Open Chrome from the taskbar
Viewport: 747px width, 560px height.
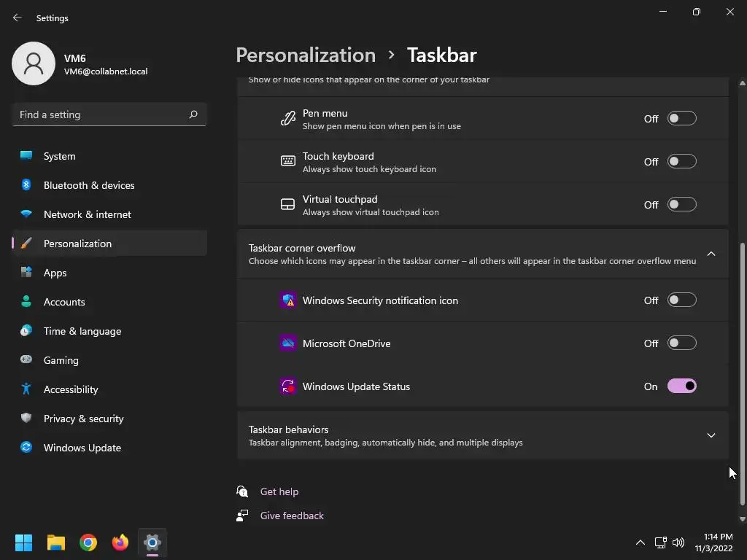(x=88, y=542)
